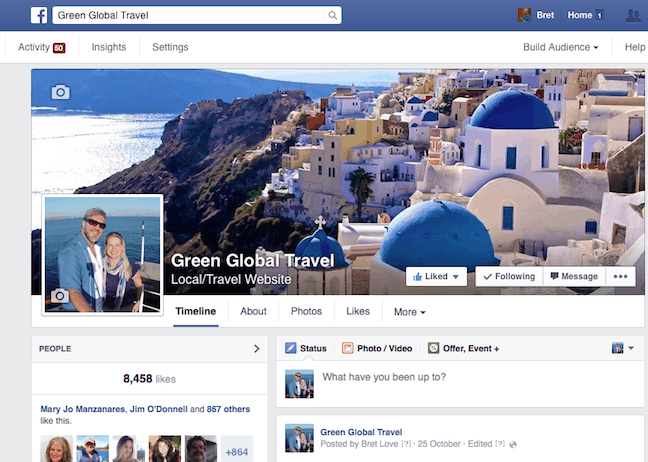Open the posting identity selector dropdown

tap(623, 348)
